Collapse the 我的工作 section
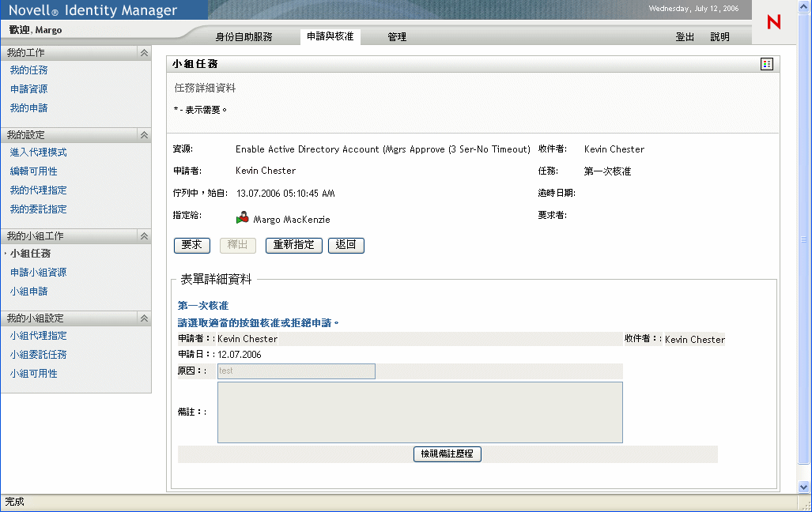Viewport: 812px width, 512px height. click(x=144, y=52)
